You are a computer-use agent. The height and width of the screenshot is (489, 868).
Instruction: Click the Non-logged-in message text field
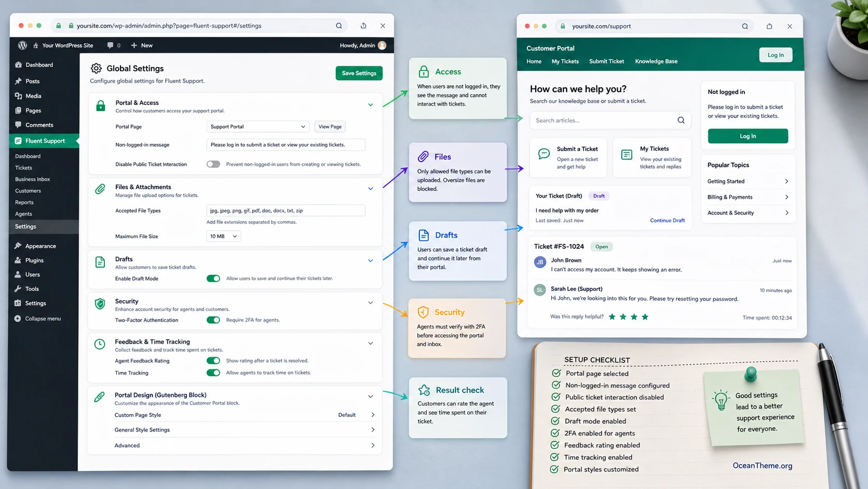(x=286, y=145)
